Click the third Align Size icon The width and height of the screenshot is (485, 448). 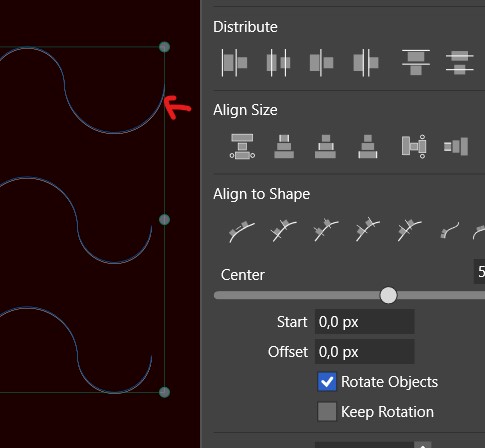tap(325, 146)
